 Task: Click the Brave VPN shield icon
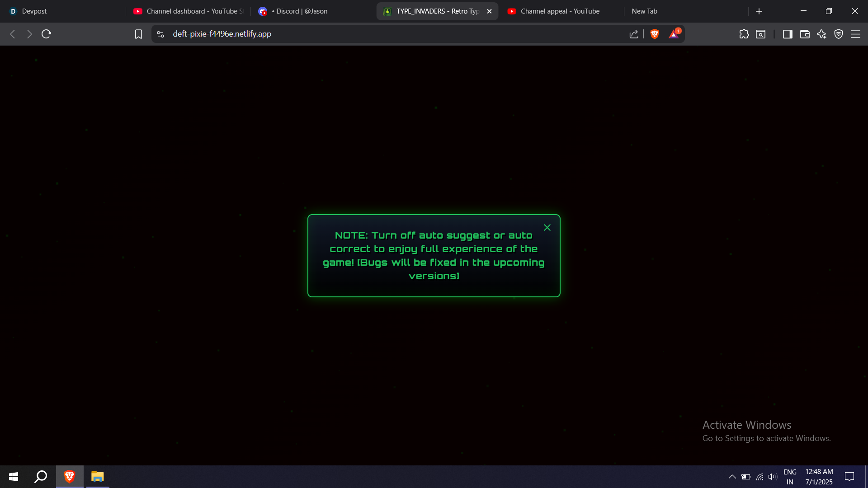tap(838, 34)
